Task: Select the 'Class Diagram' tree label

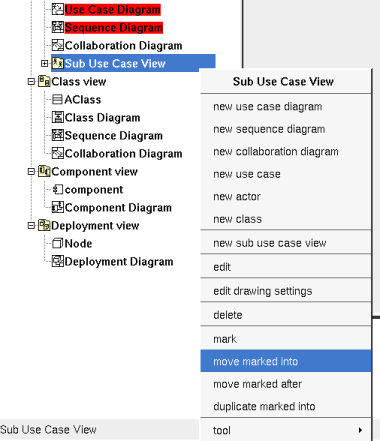Action: coord(102,118)
